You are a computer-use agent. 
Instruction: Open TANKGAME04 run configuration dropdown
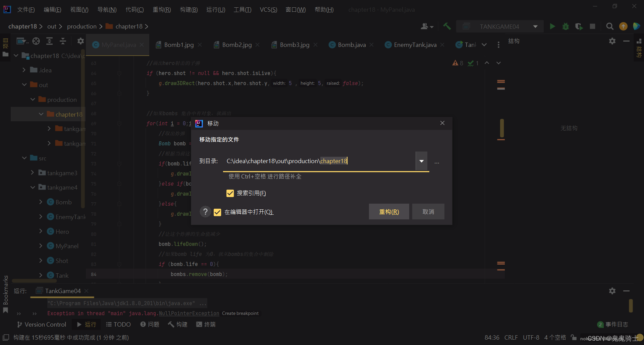[535, 26]
